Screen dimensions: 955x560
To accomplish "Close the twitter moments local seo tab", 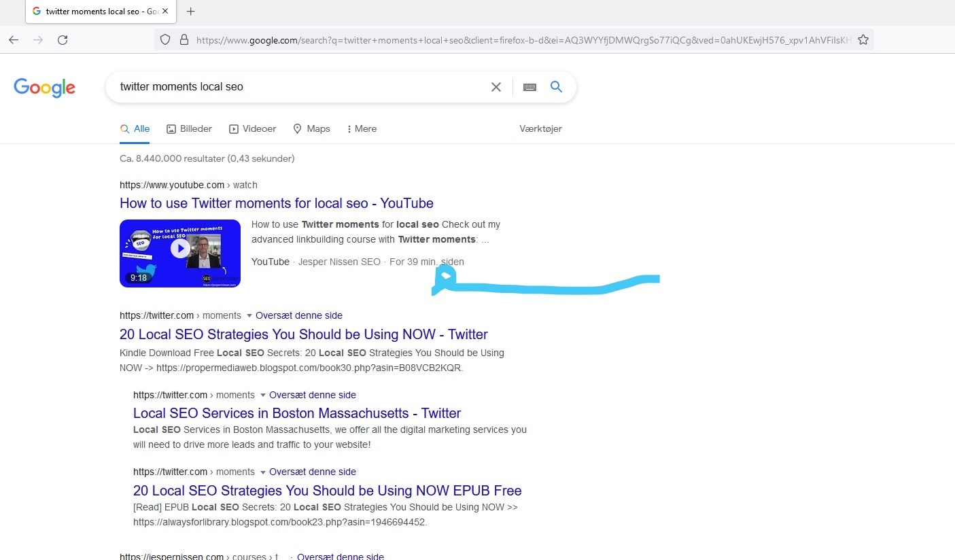I will click(x=165, y=11).
